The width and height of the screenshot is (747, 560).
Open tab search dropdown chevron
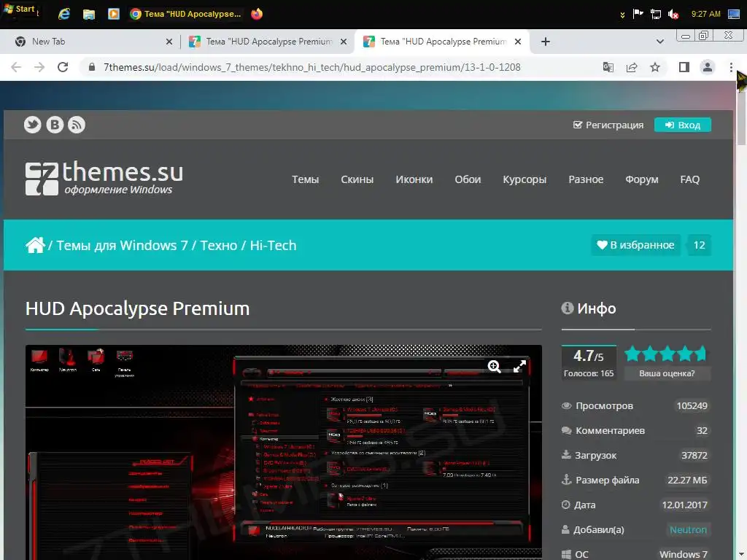tap(659, 42)
